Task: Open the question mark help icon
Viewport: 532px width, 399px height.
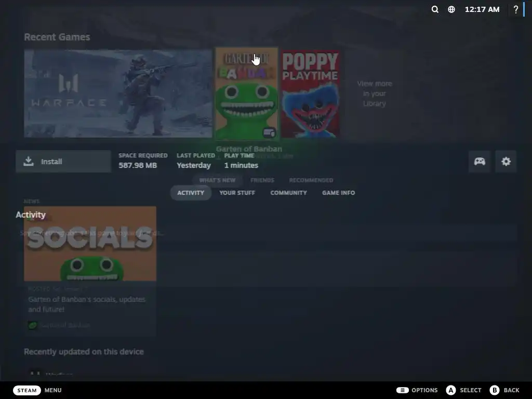Action: pyautogui.click(x=516, y=9)
